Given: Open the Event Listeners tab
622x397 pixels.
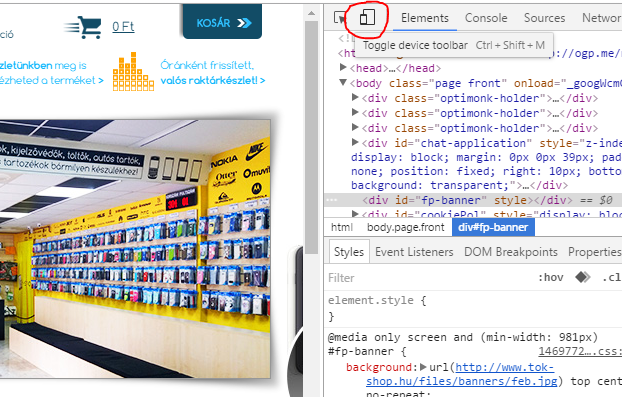Looking at the screenshot, I should point(414,252).
